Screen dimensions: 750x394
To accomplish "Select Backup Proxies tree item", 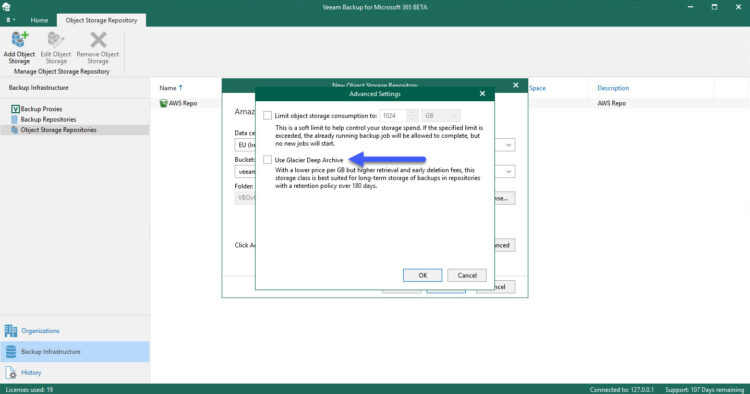I will [x=41, y=109].
